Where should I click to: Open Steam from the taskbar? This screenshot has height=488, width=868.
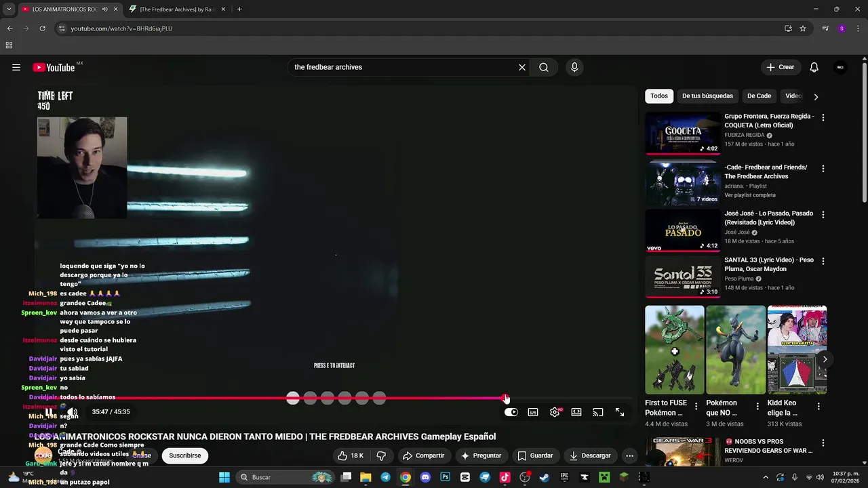[x=544, y=477]
